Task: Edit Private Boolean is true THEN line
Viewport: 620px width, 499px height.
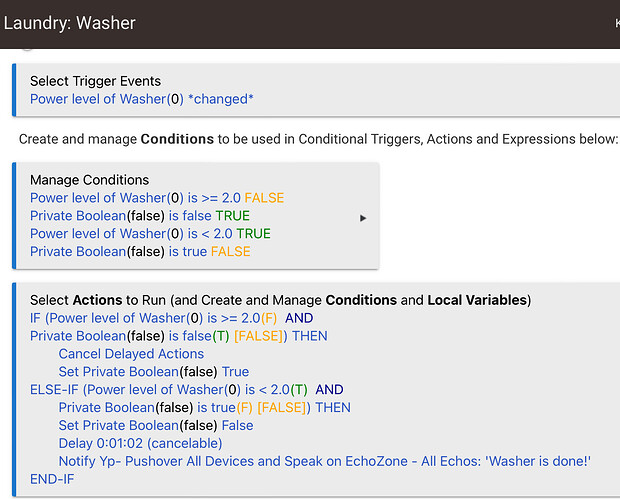Action: 204,407
